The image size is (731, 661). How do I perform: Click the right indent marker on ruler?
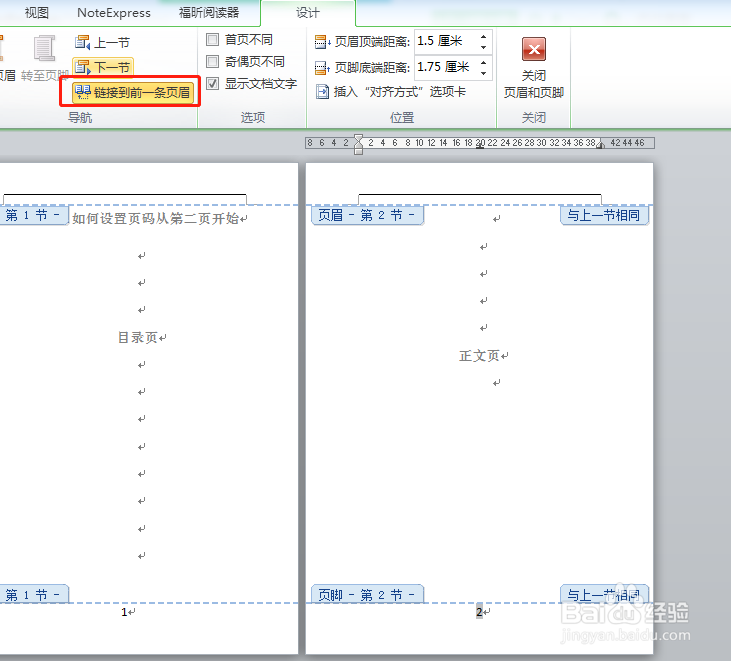pos(601,145)
